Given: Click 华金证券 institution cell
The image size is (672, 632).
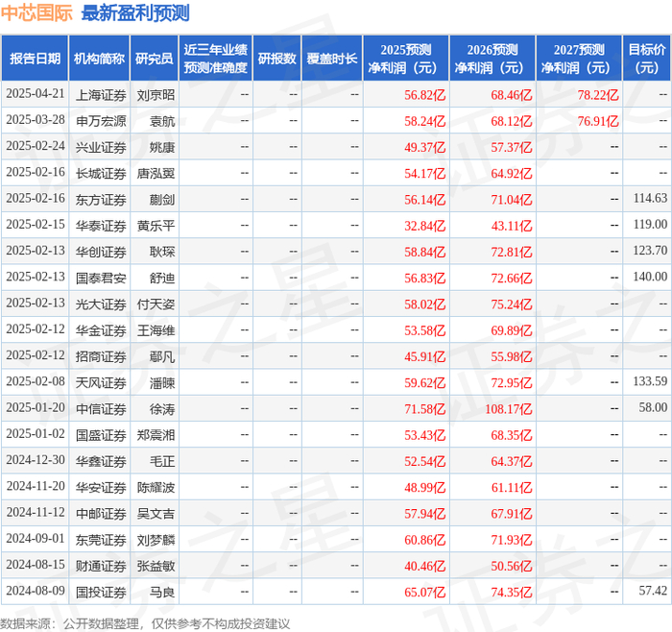Looking at the screenshot, I should (101, 330).
